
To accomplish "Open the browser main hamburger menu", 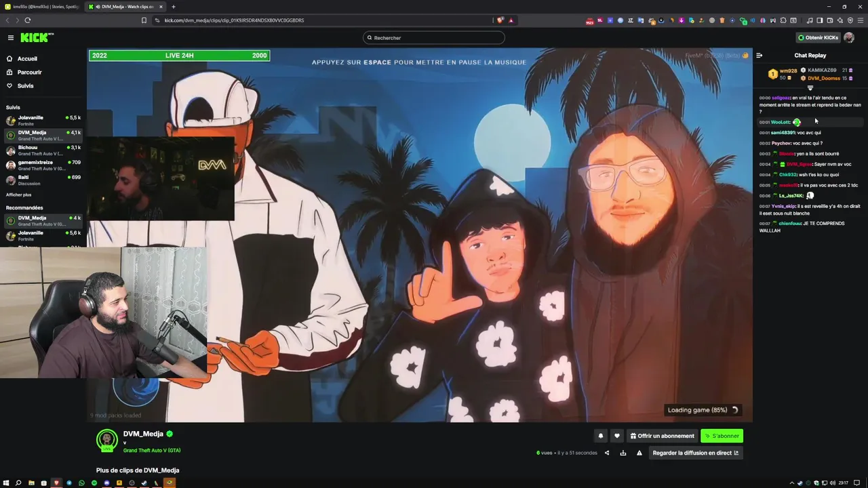I will coord(861,20).
